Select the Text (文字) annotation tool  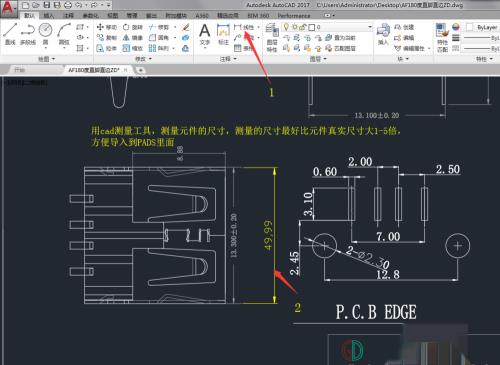(x=205, y=34)
